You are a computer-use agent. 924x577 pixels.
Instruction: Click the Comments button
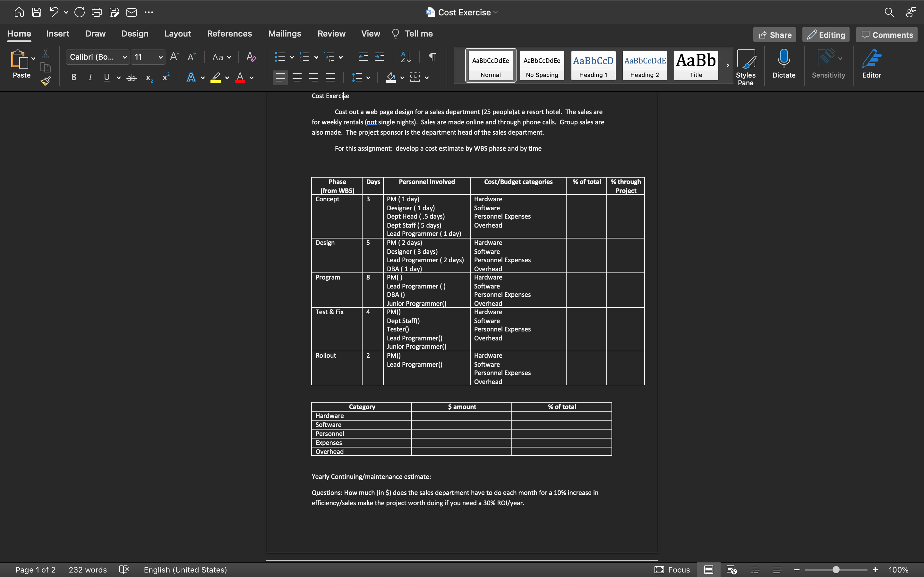coord(886,35)
